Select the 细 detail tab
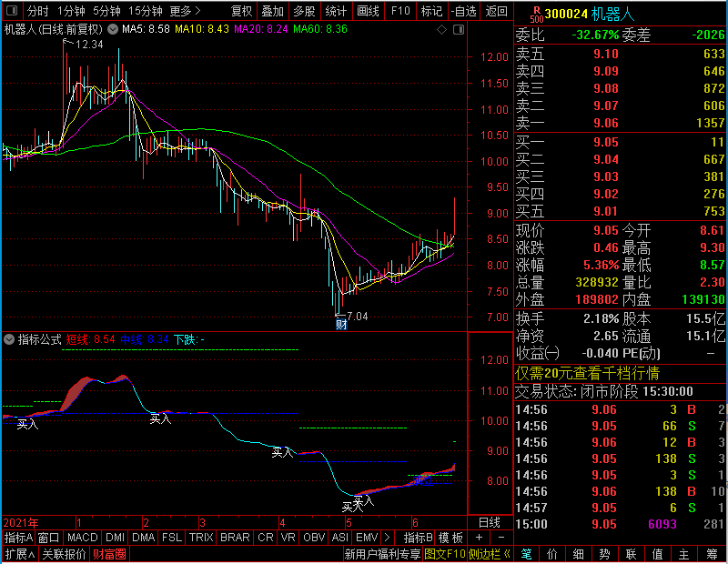 click(578, 554)
